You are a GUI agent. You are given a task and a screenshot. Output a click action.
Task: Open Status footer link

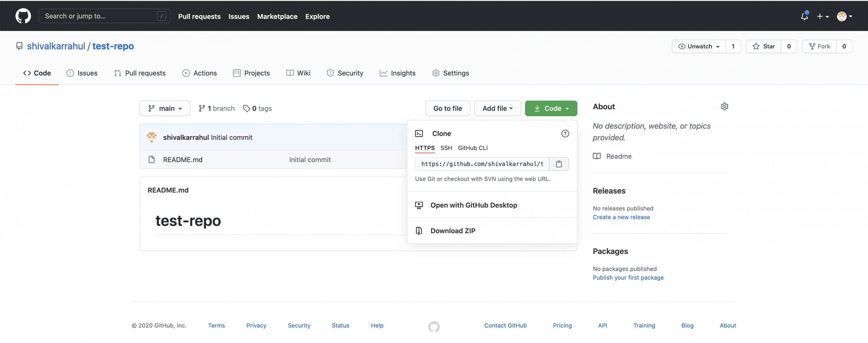(x=340, y=326)
